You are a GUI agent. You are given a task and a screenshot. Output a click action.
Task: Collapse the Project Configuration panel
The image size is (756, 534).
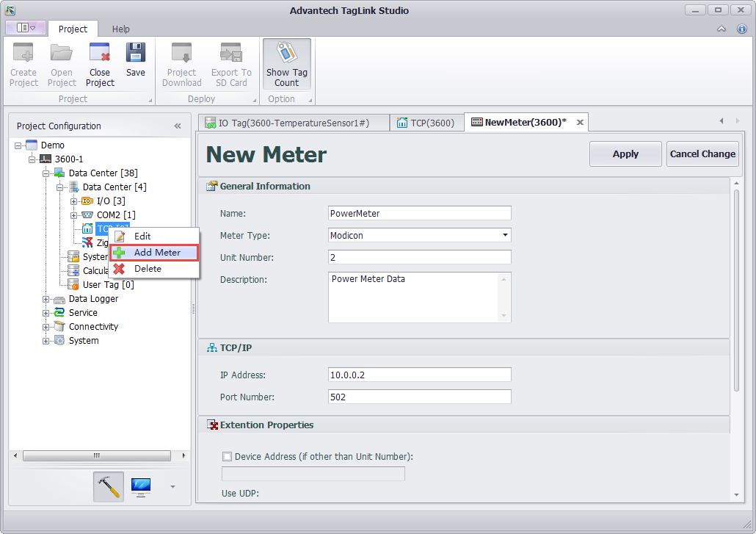[178, 126]
